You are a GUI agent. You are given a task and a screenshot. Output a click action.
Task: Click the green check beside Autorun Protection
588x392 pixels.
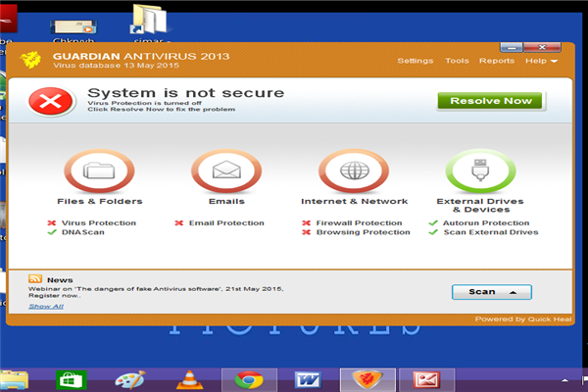coord(433,222)
